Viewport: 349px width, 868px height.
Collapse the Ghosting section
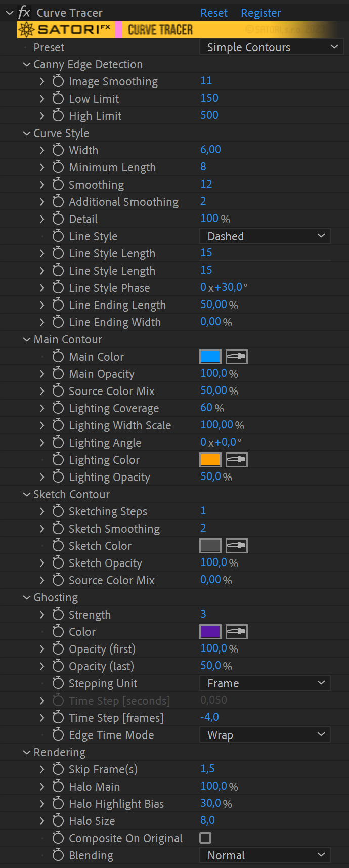tap(27, 598)
